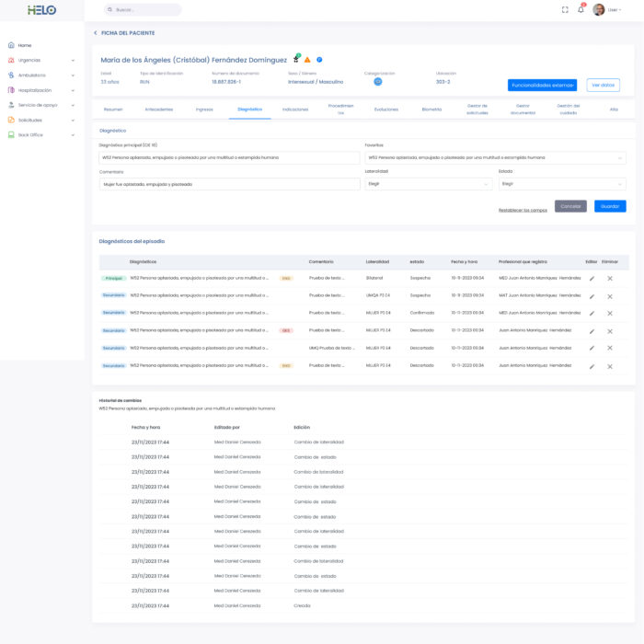644x644 pixels.
Task: Delete the Principal diagnosis row
Action: (610, 278)
